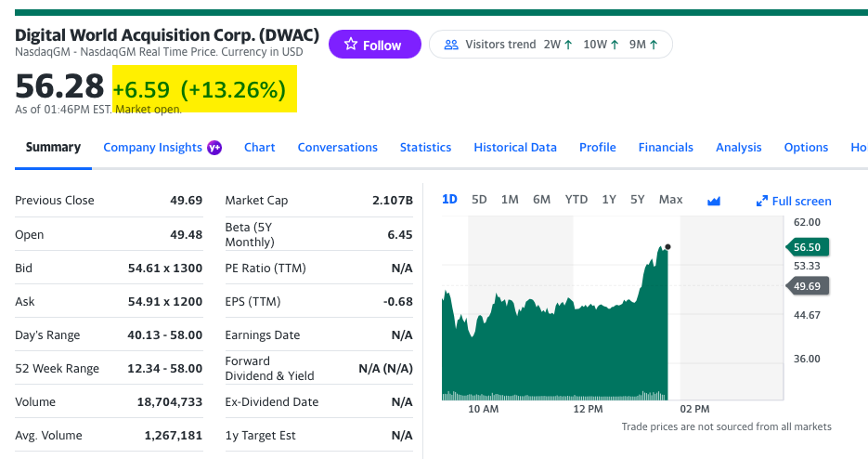The width and height of the screenshot is (868, 459).
Task: Click the latest price dot on chart
Action: click(668, 246)
